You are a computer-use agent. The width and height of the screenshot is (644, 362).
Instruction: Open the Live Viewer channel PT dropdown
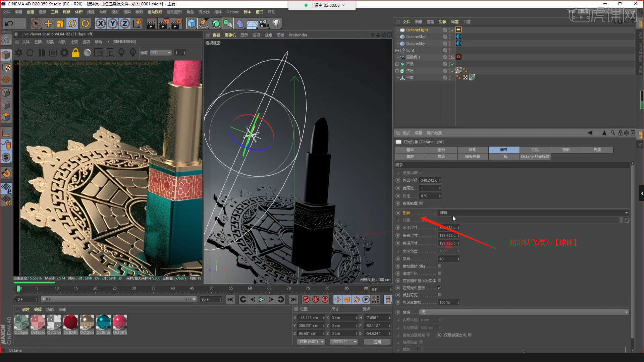[161, 53]
